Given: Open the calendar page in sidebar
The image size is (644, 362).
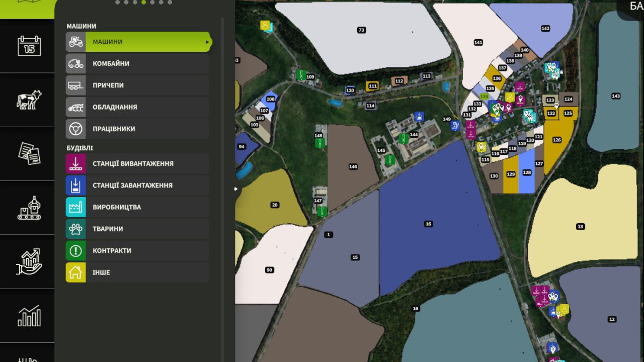Looking at the screenshot, I should click(29, 45).
